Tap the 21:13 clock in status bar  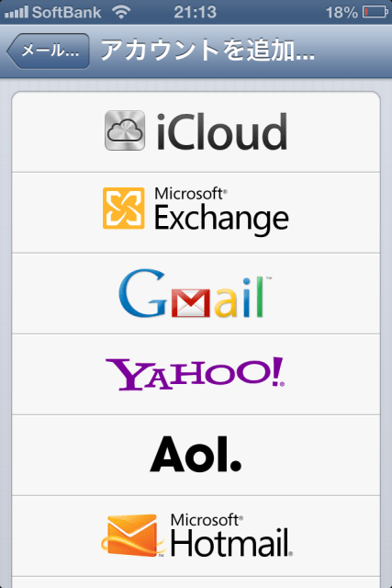[195, 12]
